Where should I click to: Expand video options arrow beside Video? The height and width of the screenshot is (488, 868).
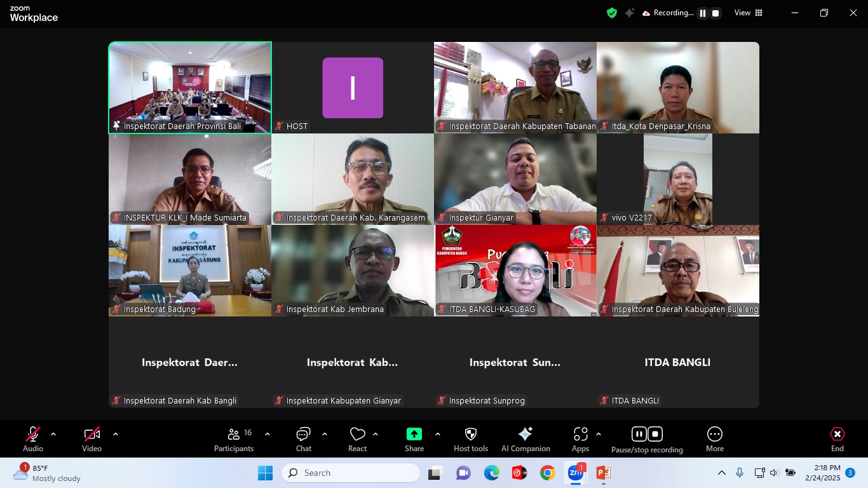[x=116, y=435]
